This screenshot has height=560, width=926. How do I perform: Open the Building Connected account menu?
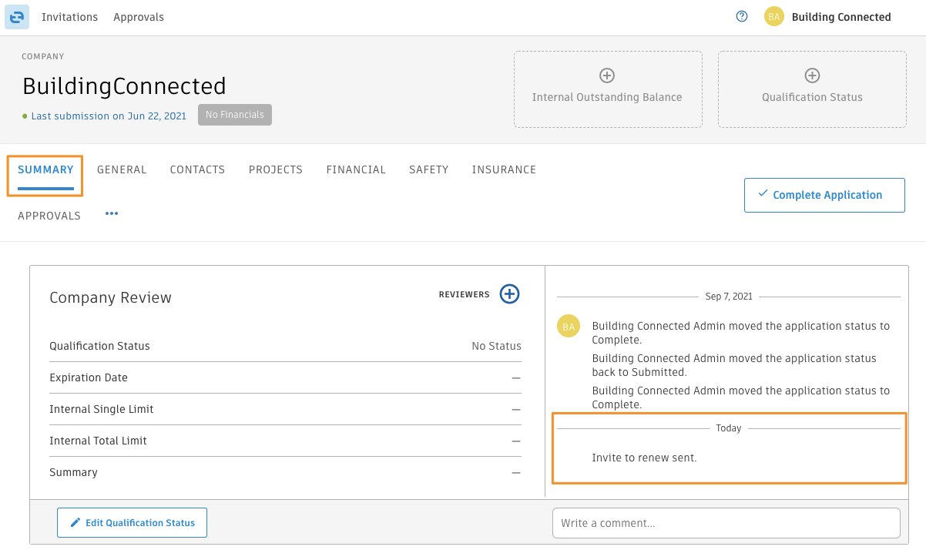840,17
